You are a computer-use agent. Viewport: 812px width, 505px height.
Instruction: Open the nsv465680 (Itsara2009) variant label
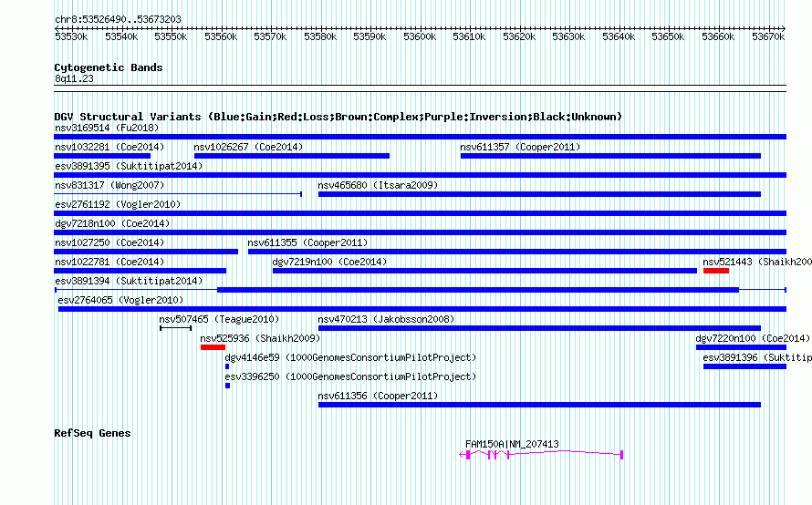378,185
